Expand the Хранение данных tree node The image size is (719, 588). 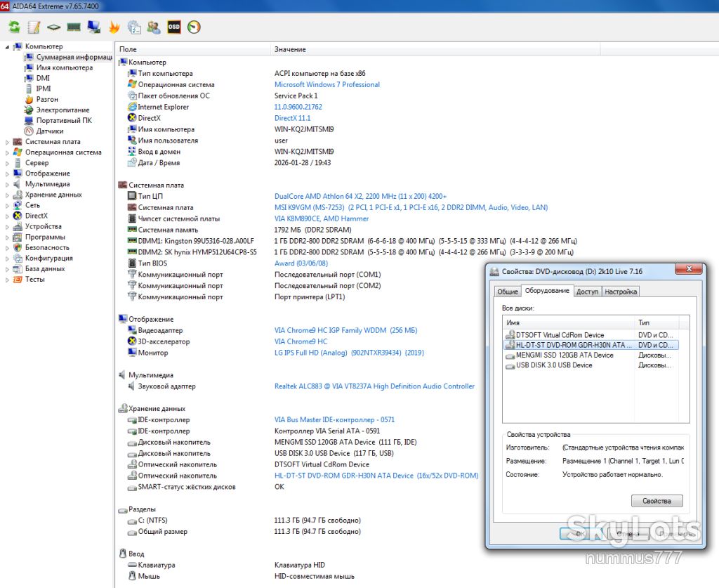click(7, 195)
